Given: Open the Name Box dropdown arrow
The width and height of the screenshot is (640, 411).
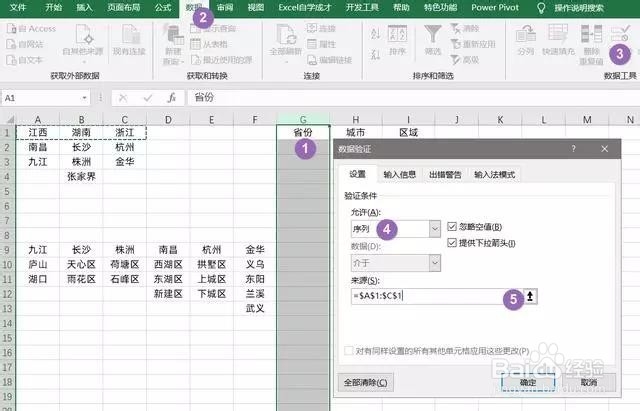Looking at the screenshot, I should (84, 98).
